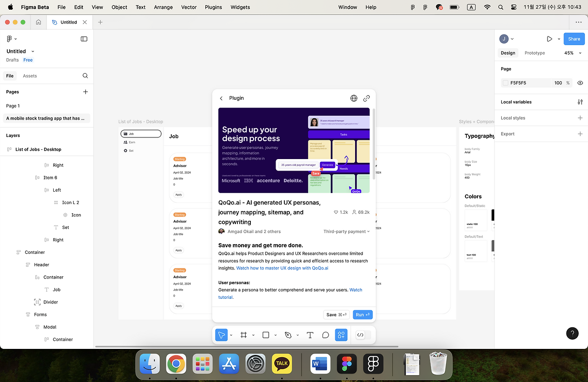Toggle the left sidebar panel icon
588x382 pixels.
tap(84, 39)
